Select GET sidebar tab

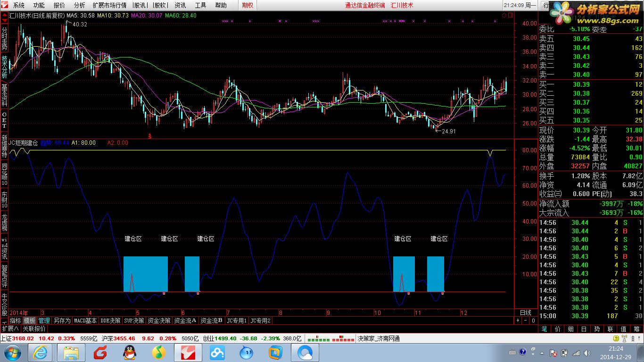[x=4, y=120]
